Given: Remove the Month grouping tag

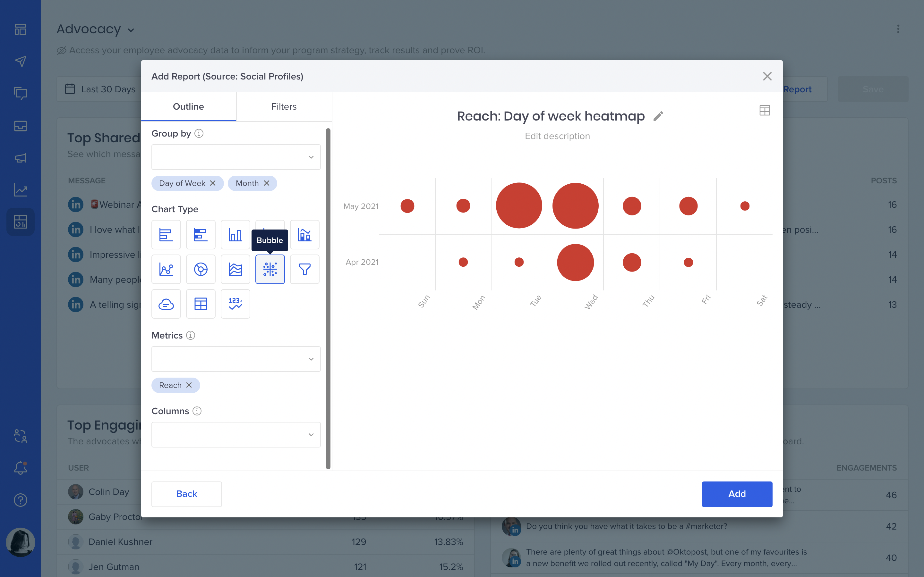Looking at the screenshot, I should tap(267, 183).
